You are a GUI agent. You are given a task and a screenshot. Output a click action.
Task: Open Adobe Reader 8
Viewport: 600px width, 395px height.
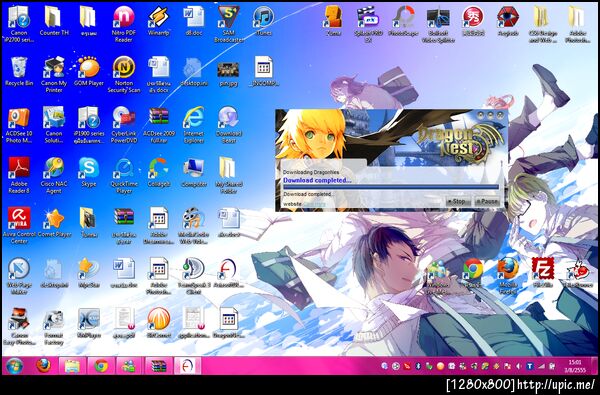(x=19, y=176)
